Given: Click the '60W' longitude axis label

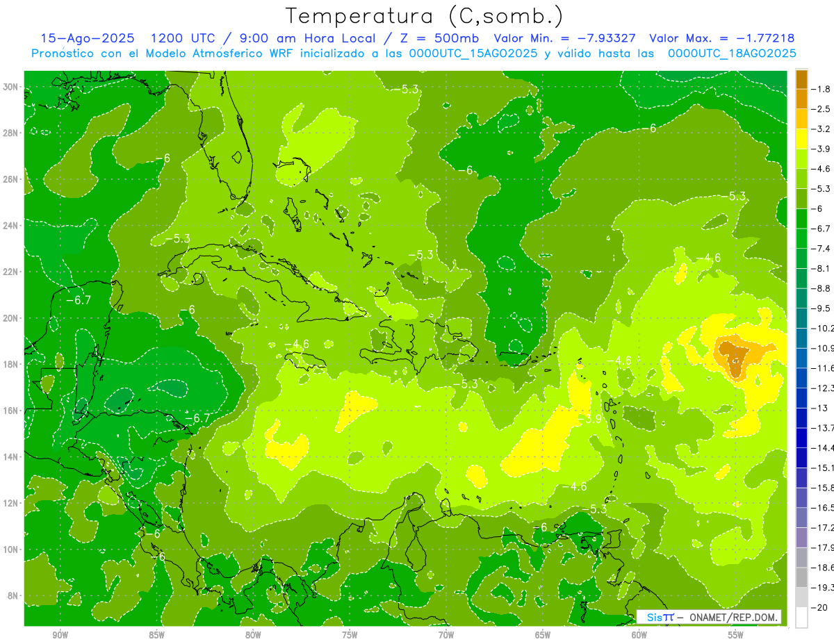Looking at the screenshot, I should (x=639, y=635).
